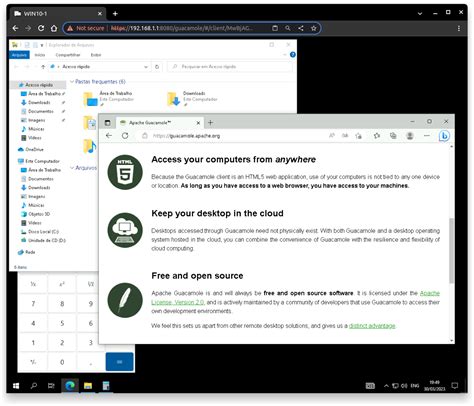This screenshot has height=406, width=474.
Task: Click the outer browser address URL
Action: pyautogui.click(x=182, y=28)
